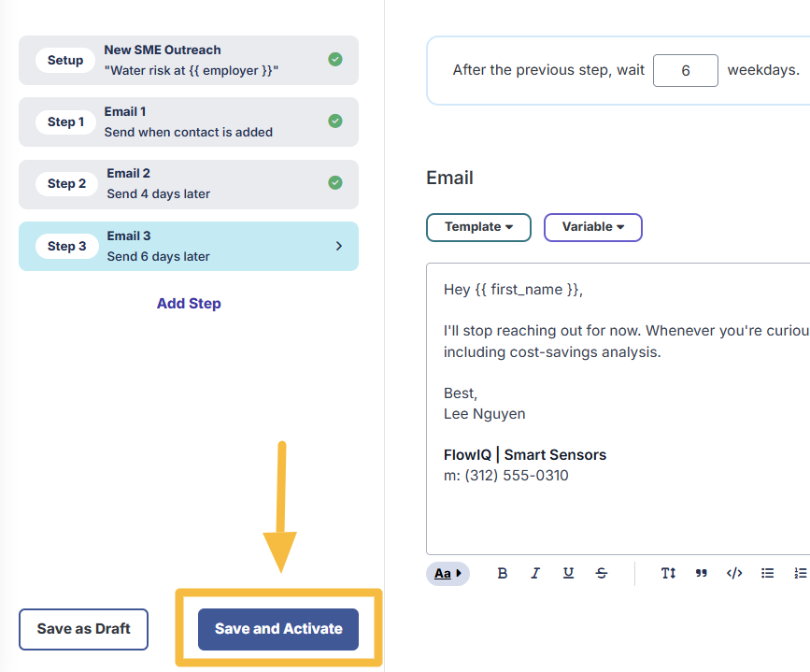Image resolution: width=810 pixels, height=672 pixels.
Task: Click the Save and Activate button
Action: (278, 629)
